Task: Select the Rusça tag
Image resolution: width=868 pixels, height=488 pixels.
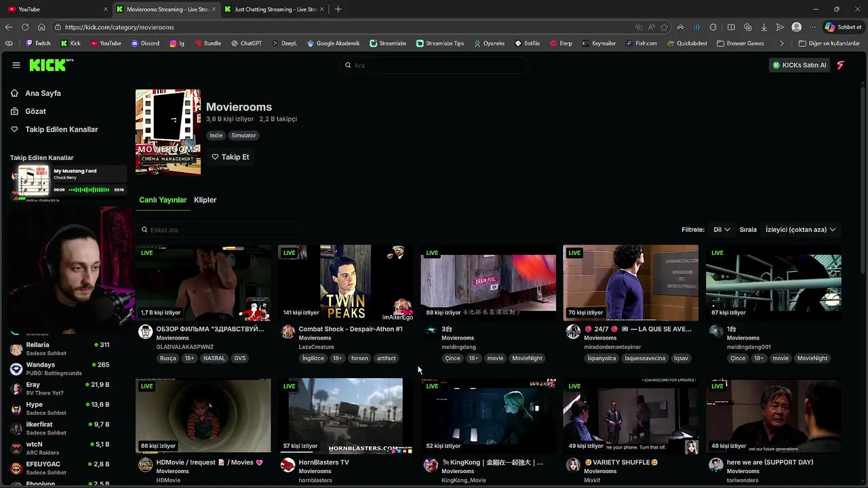Action: [167, 359]
